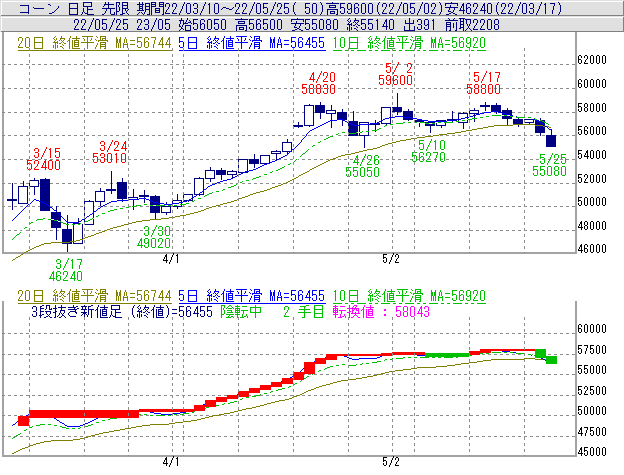The width and height of the screenshot is (624, 475).
Task: Click the コーン 日足 先限 title text
Action: pyautogui.click(x=74, y=8)
